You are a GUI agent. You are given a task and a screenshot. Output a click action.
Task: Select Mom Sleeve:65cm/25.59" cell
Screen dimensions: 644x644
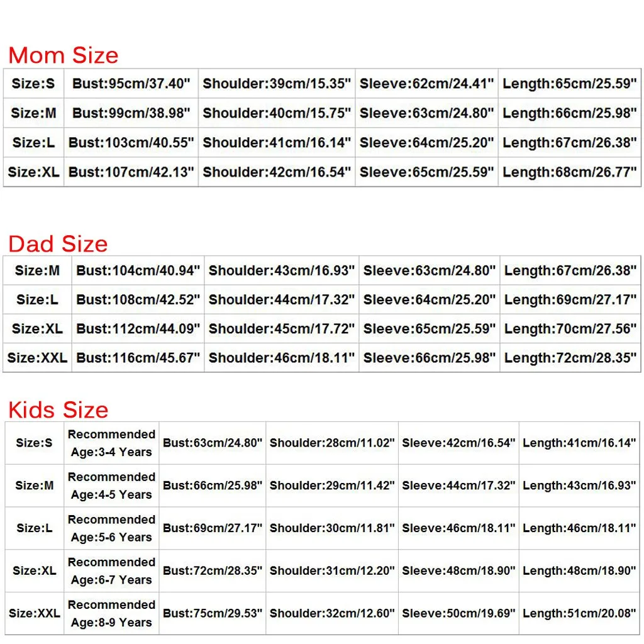pyautogui.click(x=427, y=172)
